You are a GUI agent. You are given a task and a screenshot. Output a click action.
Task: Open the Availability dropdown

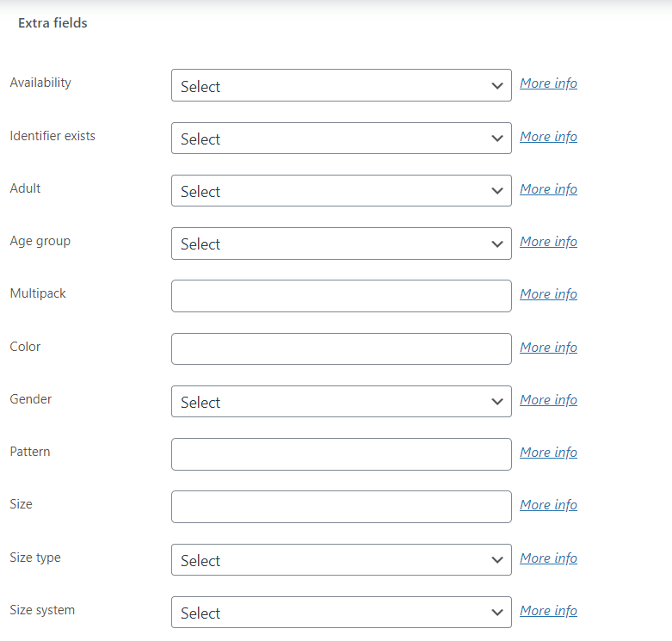point(341,85)
